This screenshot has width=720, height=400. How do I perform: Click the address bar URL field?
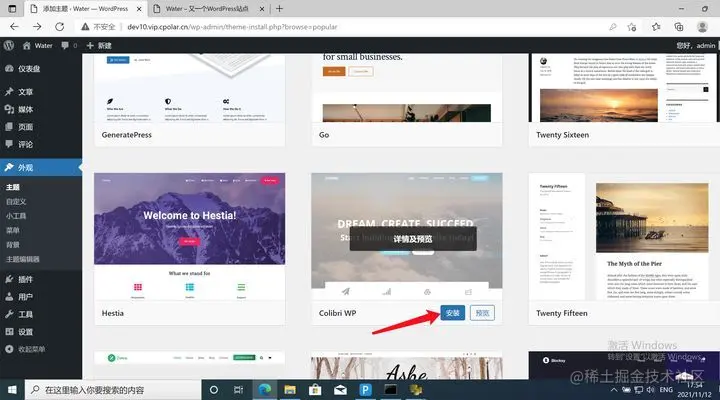[232, 27]
